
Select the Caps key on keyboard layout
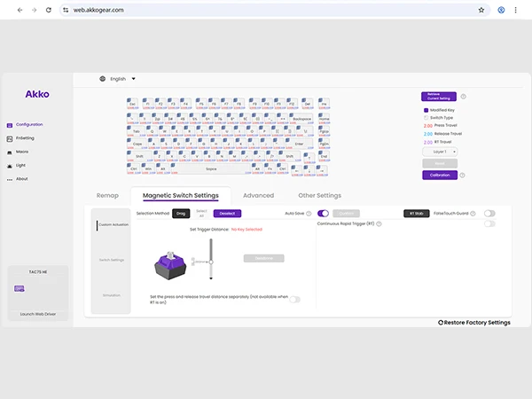pos(137,144)
